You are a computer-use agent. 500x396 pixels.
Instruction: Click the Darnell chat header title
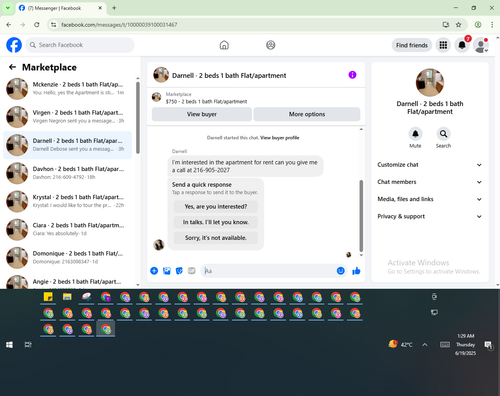tap(229, 76)
